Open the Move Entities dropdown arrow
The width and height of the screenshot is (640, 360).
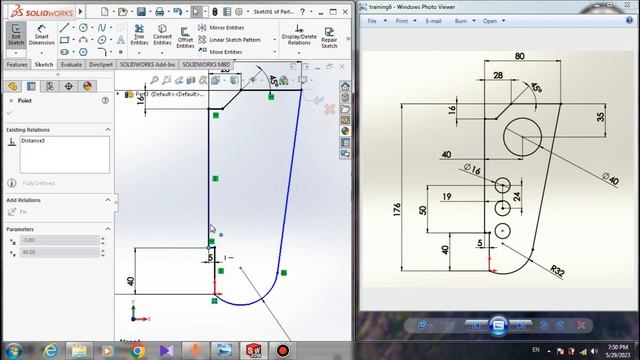point(274,52)
